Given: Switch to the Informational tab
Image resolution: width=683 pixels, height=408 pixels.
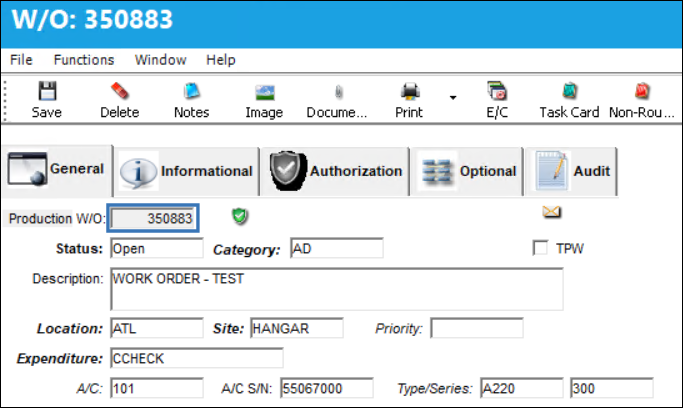Looking at the screenshot, I should pos(186,171).
